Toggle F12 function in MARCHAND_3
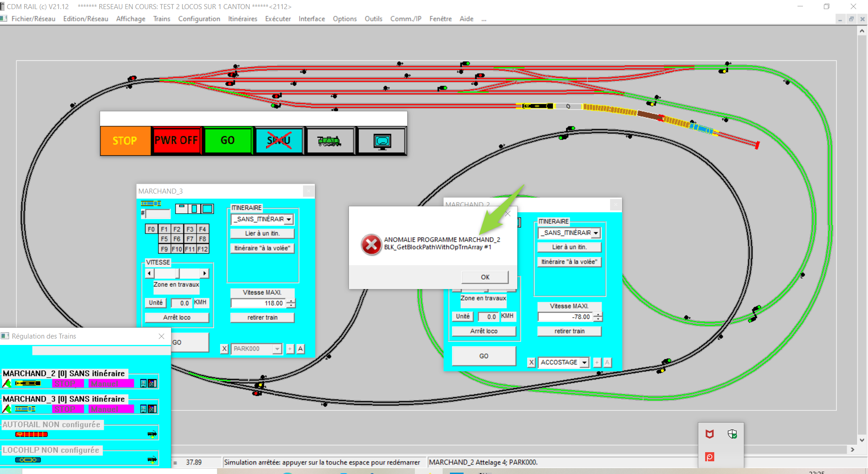The width and height of the screenshot is (868, 474). [x=202, y=249]
